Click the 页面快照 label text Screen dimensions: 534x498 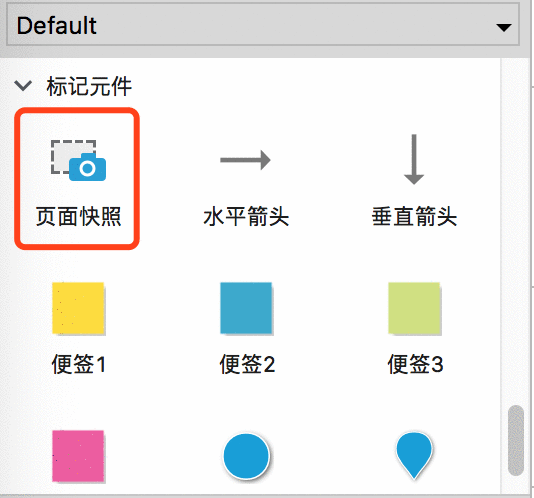point(78,216)
